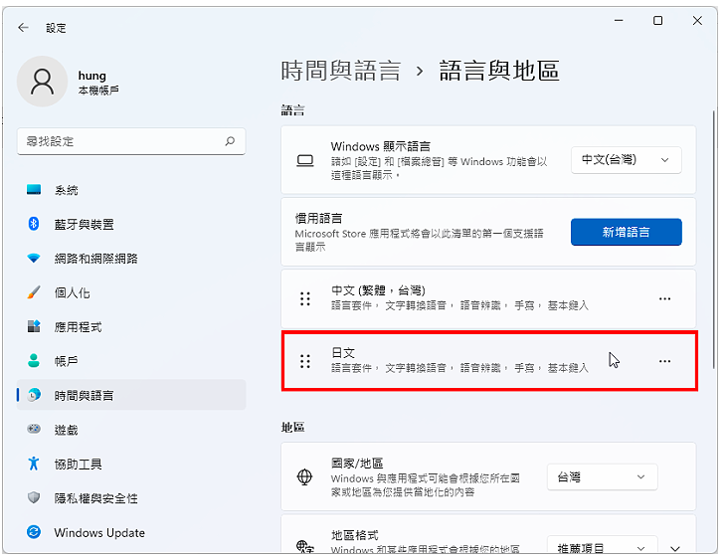Open Windows display language dropdown 中文(台灣)
728x560 pixels.
627,160
